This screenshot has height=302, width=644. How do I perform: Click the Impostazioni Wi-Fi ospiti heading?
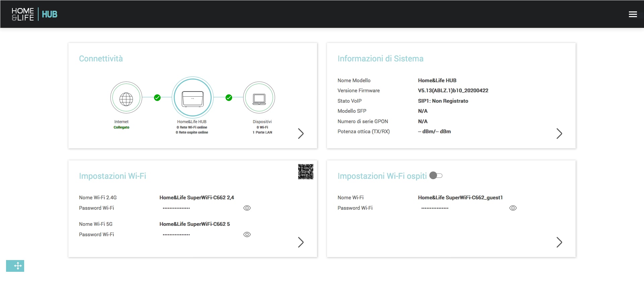[x=382, y=176]
